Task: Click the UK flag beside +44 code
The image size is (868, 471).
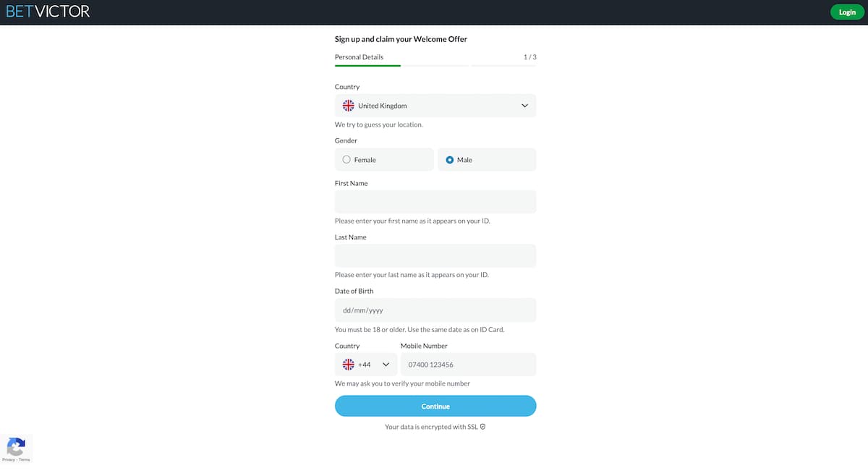Action: [348, 365]
